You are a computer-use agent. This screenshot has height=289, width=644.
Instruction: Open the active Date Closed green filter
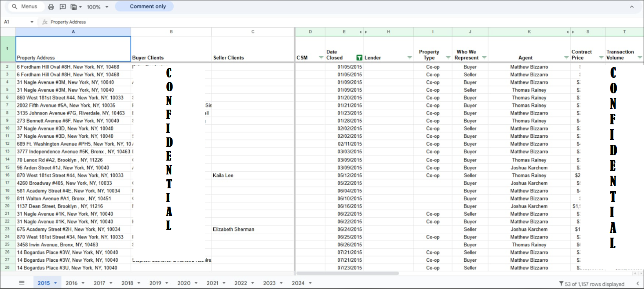pos(359,58)
